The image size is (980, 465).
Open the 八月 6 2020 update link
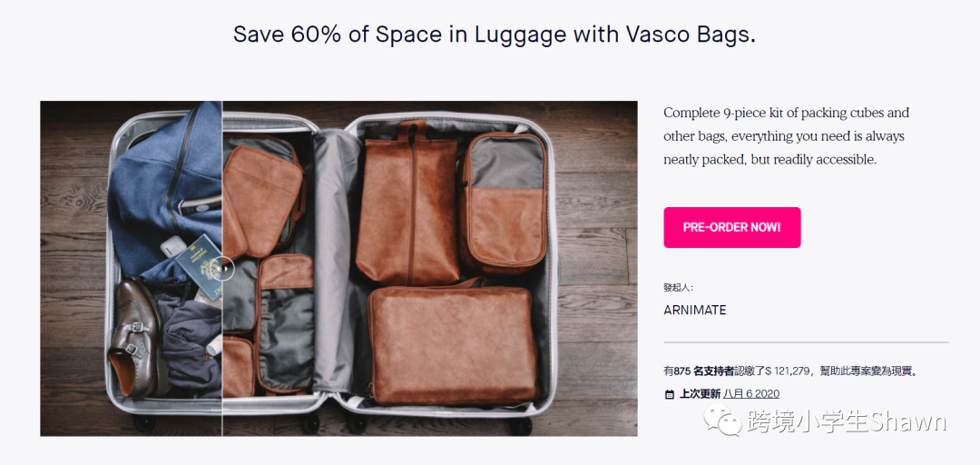point(751,393)
